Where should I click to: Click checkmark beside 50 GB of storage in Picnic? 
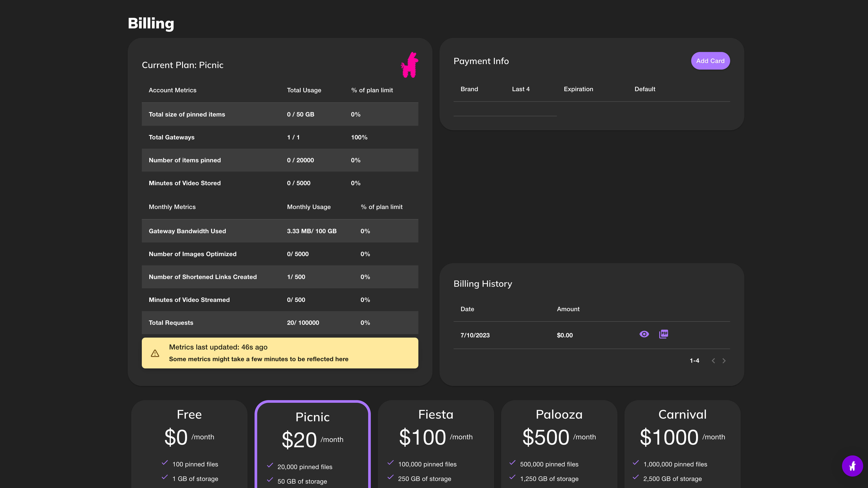pyautogui.click(x=270, y=479)
